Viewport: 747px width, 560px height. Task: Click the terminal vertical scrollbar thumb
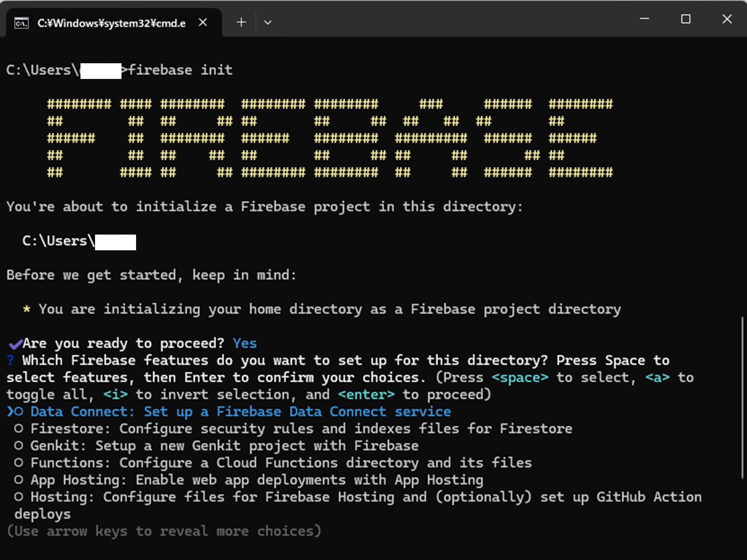(x=742, y=397)
